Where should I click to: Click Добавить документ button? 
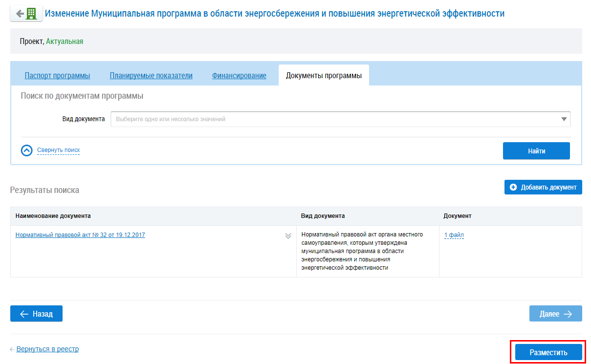(543, 187)
